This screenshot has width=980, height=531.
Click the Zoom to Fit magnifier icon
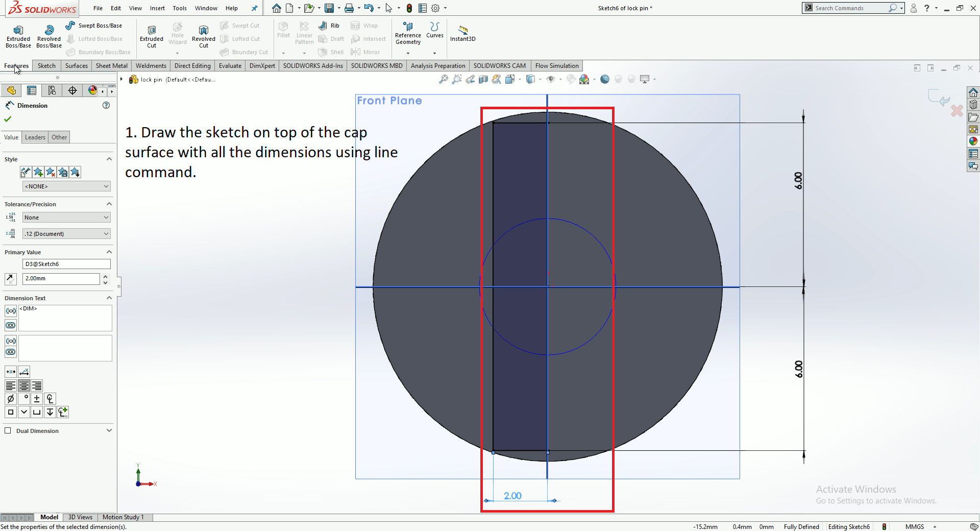444,79
